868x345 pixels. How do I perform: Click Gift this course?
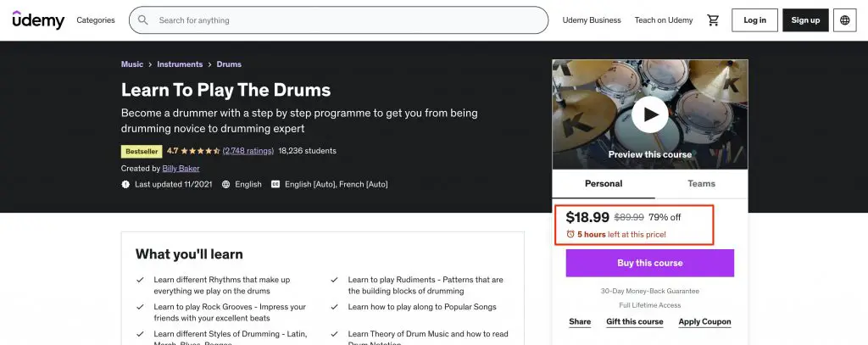tap(634, 322)
